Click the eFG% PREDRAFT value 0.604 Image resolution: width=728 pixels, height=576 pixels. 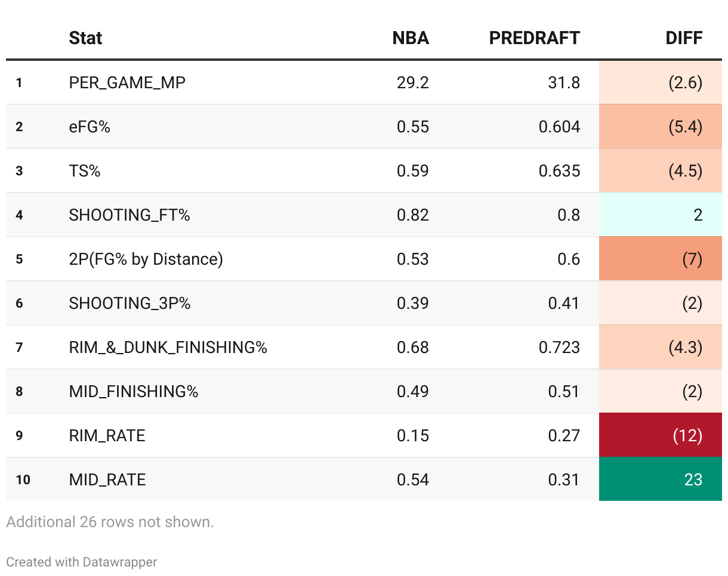click(559, 126)
